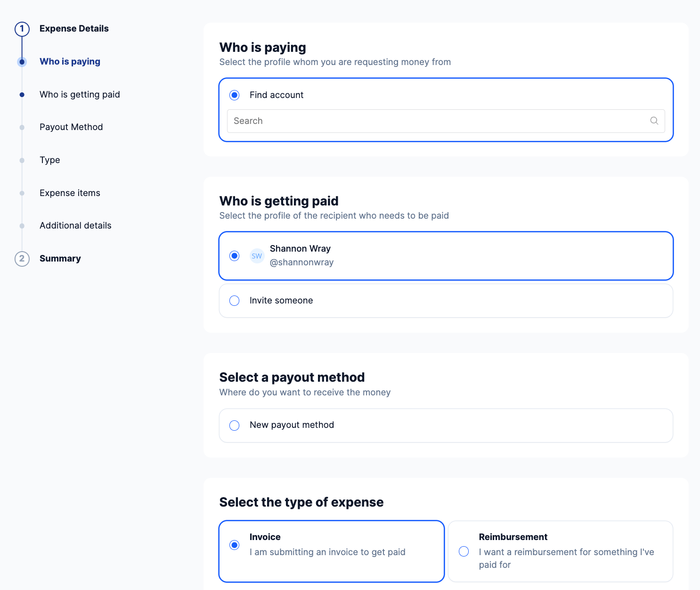Click the search magnifier icon
This screenshot has width=700, height=590.
tap(654, 121)
